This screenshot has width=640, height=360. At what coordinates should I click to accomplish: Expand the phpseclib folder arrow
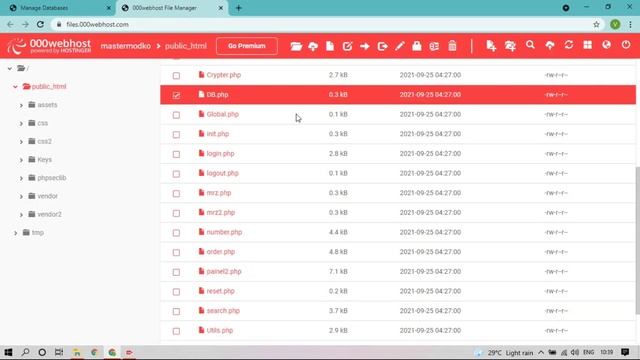(21, 178)
